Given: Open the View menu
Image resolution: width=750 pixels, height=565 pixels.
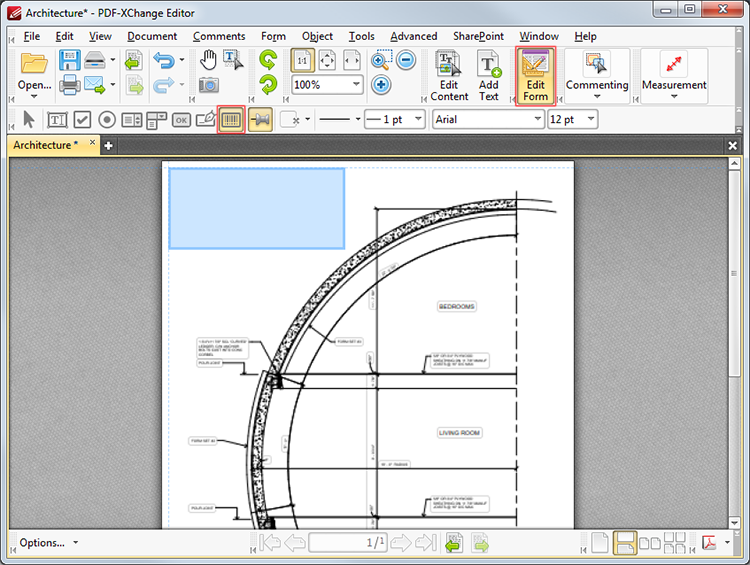Looking at the screenshot, I should point(100,36).
